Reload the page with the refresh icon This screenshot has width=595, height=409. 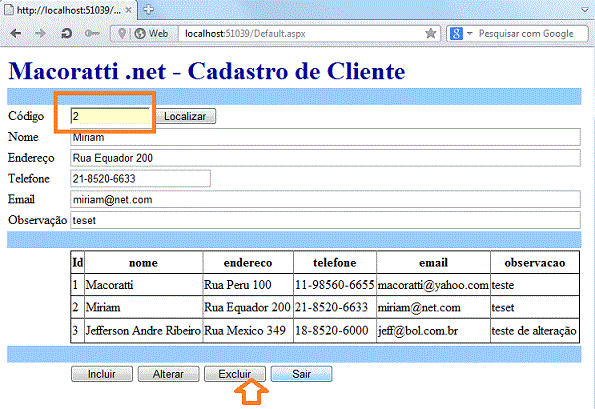[x=66, y=33]
